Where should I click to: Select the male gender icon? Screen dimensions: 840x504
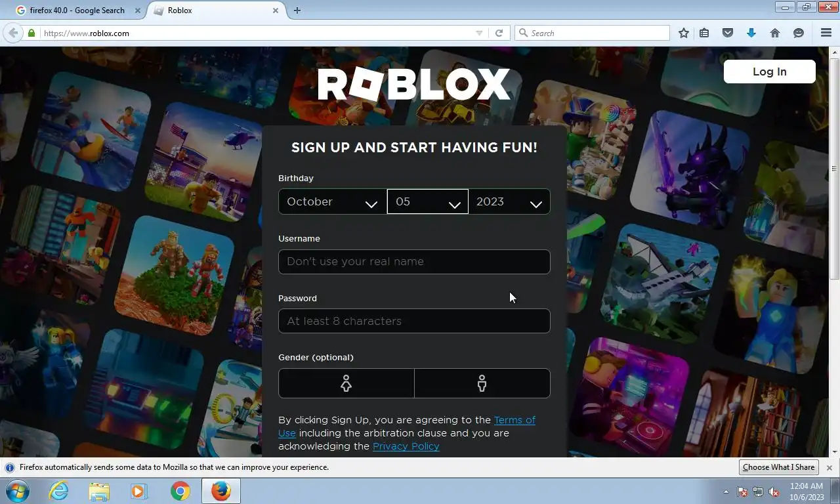click(482, 383)
